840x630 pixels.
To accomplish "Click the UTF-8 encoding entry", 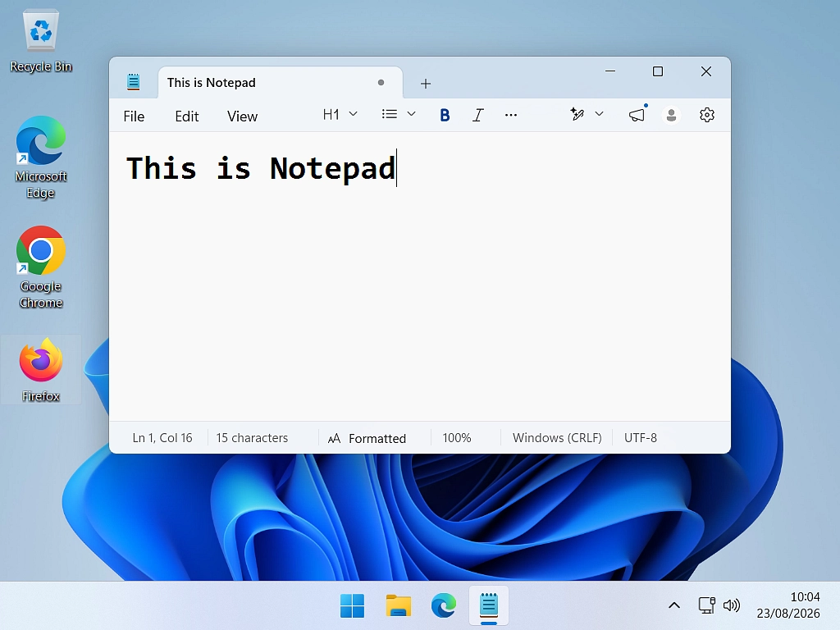I will (x=640, y=438).
